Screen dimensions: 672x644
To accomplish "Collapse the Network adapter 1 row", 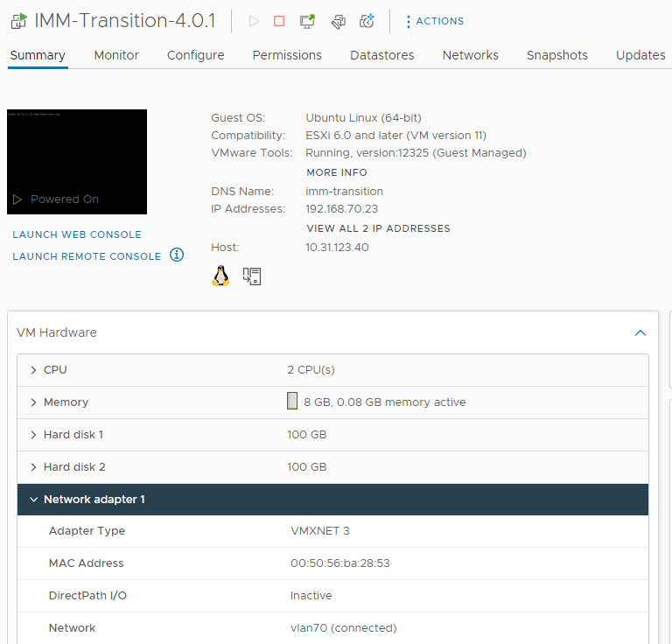I will (33, 500).
